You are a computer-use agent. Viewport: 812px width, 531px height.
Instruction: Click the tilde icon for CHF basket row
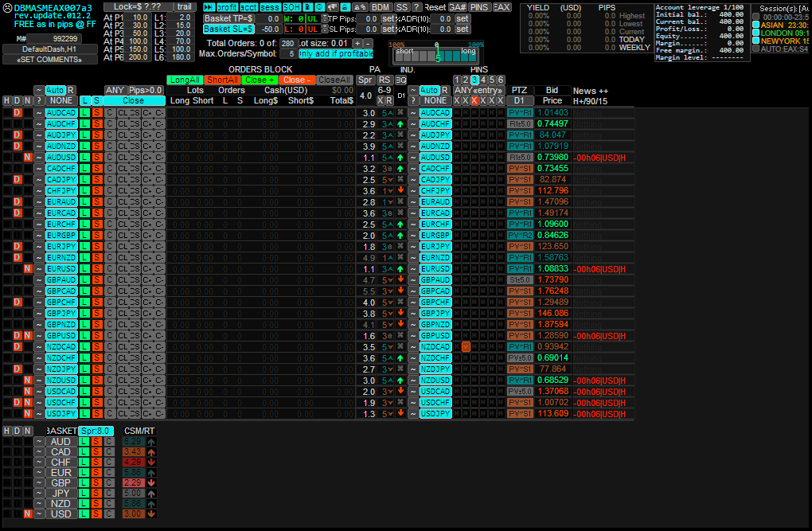point(39,462)
